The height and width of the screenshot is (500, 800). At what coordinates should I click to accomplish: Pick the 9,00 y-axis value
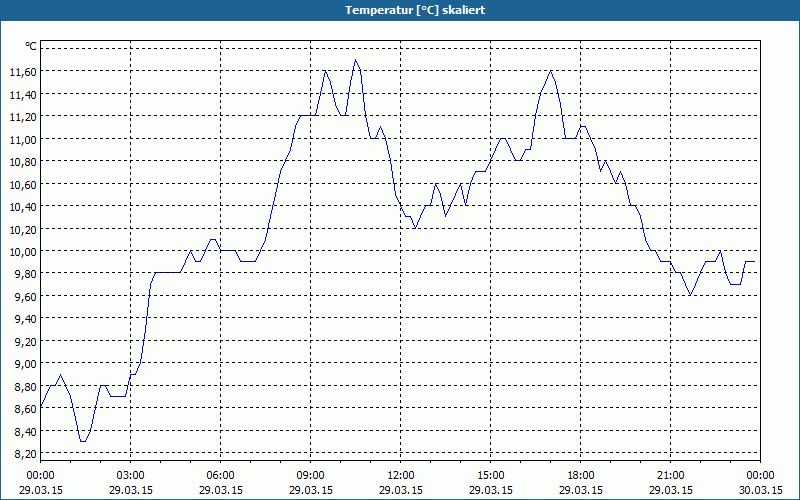point(25,364)
